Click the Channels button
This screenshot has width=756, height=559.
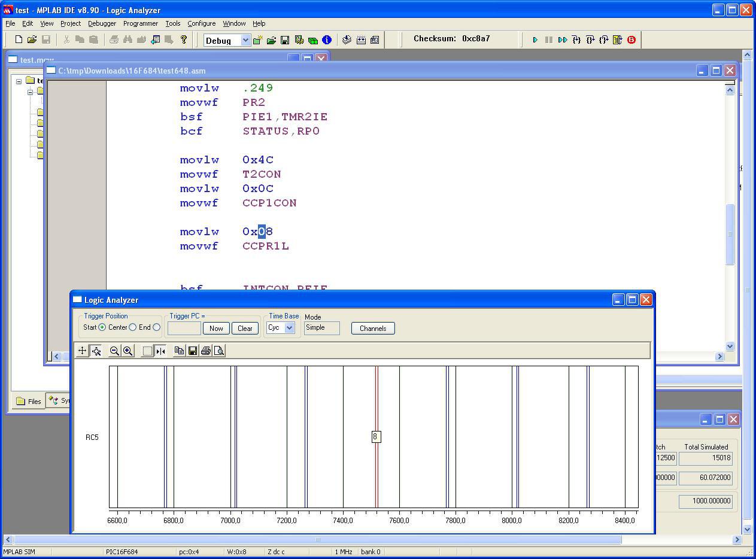tap(373, 328)
